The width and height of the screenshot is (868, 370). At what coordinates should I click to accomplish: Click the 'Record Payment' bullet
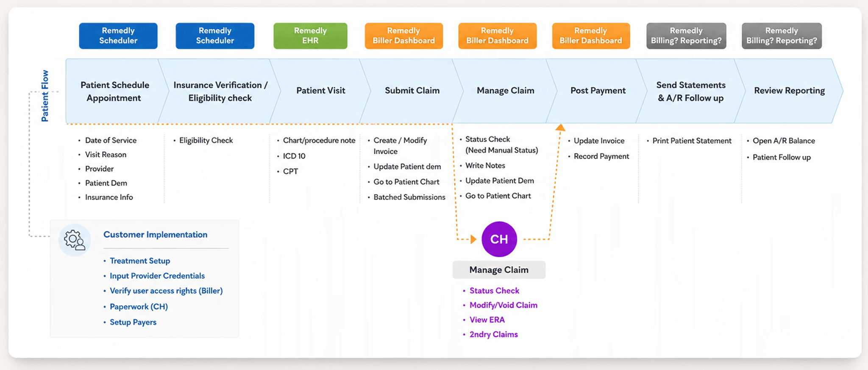[x=601, y=156]
